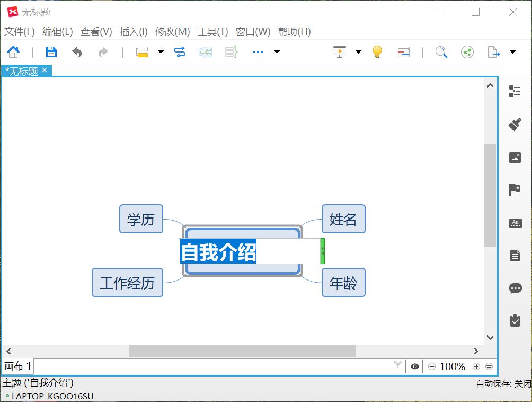Zoom in with the plus button
This screenshot has height=402, width=532.
pos(476,366)
